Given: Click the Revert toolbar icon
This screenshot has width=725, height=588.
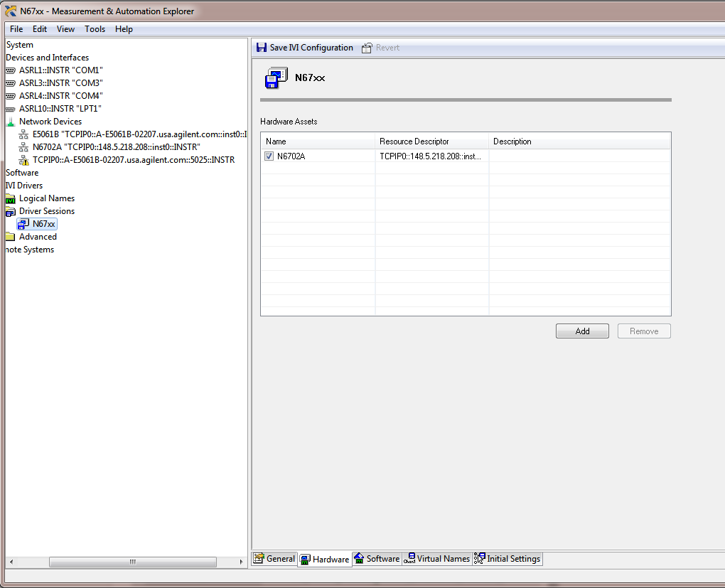Looking at the screenshot, I should coord(367,48).
